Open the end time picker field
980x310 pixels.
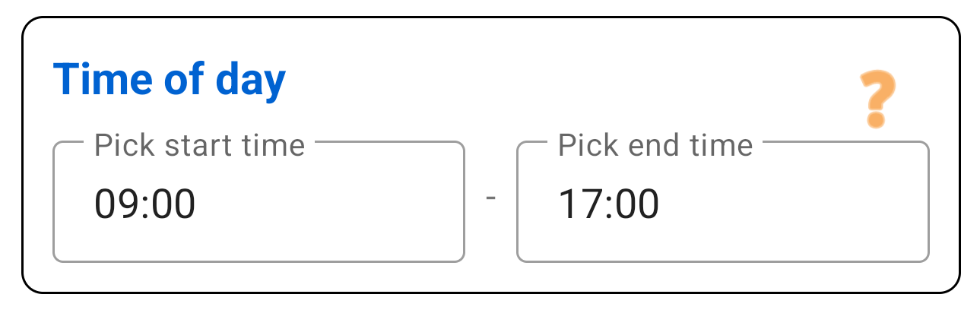(722, 203)
